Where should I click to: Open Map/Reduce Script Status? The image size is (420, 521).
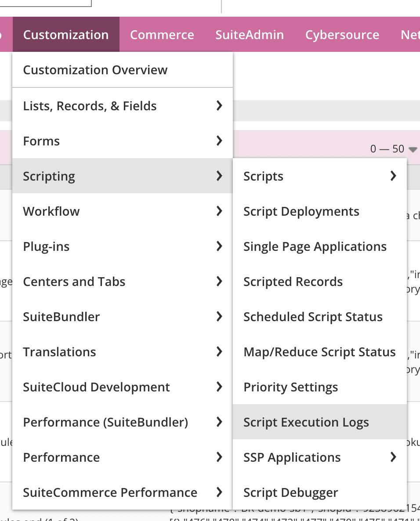click(319, 351)
